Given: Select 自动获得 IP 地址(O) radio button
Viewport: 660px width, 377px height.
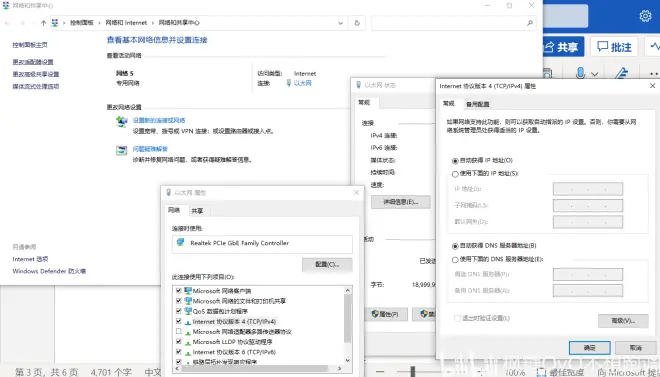Looking at the screenshot, I should tap(455, 161).
